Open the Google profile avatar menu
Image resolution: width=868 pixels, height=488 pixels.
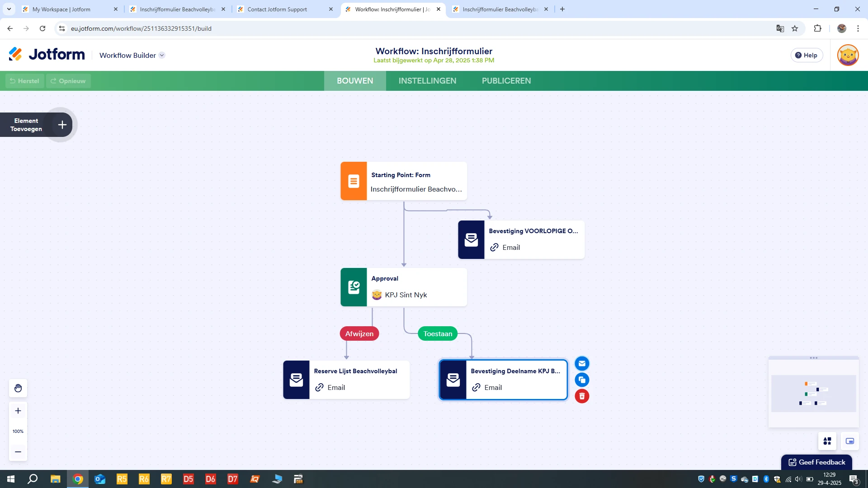click(841, 28)
